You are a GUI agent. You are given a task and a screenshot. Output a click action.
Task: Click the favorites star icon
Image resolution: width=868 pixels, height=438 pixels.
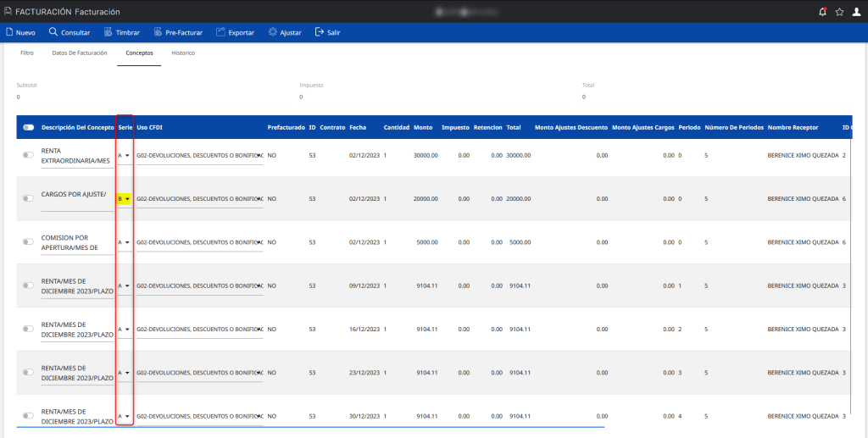tap(839, 12)
